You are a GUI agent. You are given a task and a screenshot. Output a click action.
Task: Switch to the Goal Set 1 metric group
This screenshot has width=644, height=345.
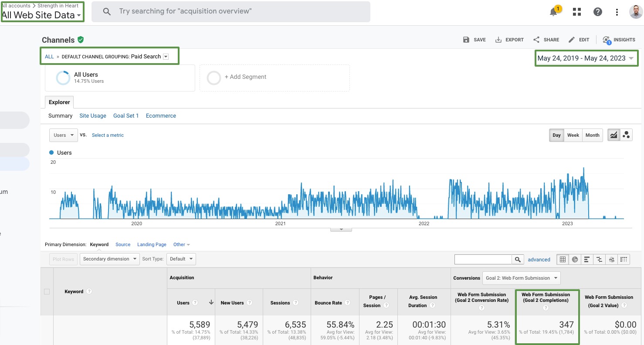click(x=126, y=115)
